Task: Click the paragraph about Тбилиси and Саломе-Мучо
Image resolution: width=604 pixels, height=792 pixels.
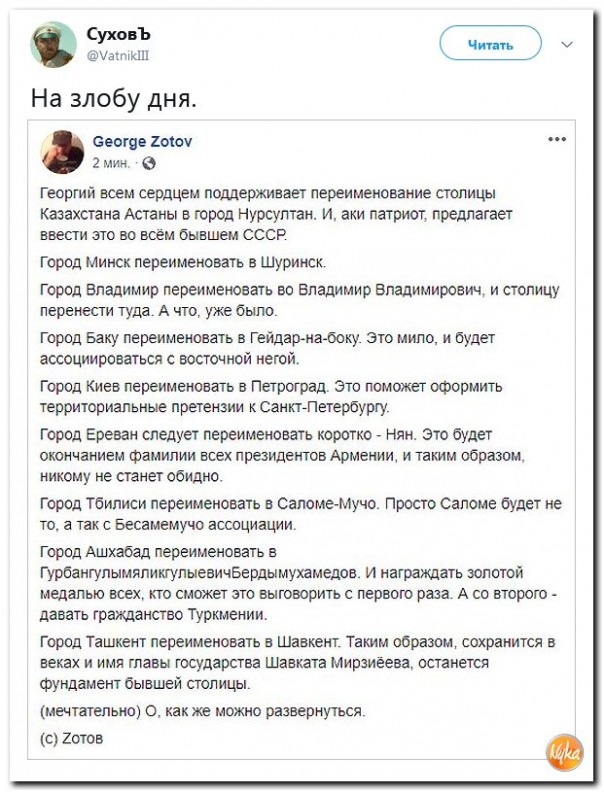Action: pyautogui.click(x=300, y=512)
